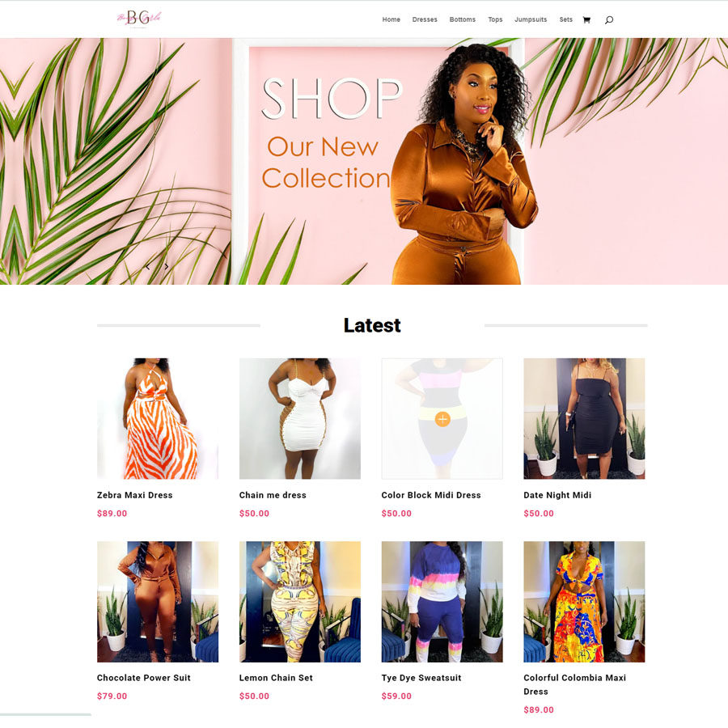Advance to next hero slide arrow
728x728 pixels.
(x=166, y=266)
